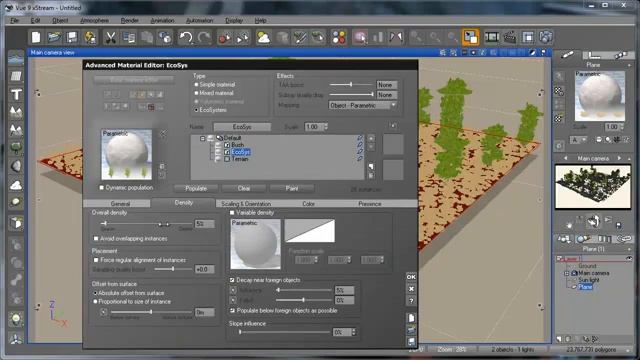Toggle Force regular alignment of instances
Image resolution: width=640 pixels, height=360 pixels.
(96, 260)
